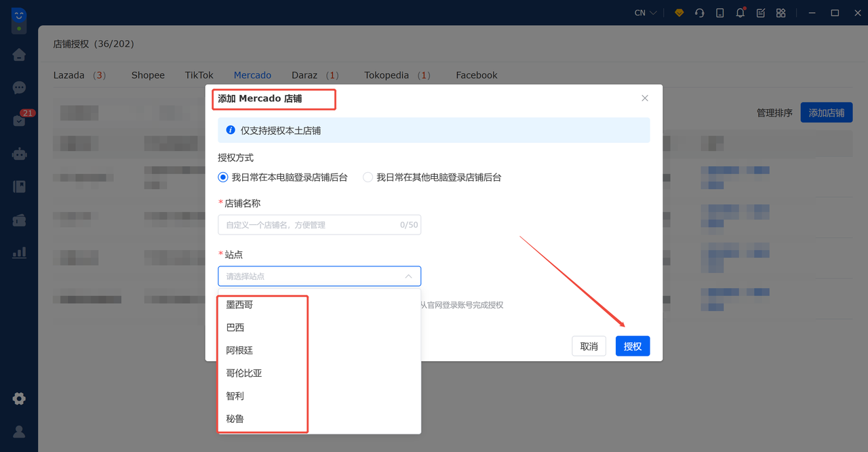The width and height of the screenshot is (868, 452).
Task: Open the headset customer support icon
Action: coord(699,13)
